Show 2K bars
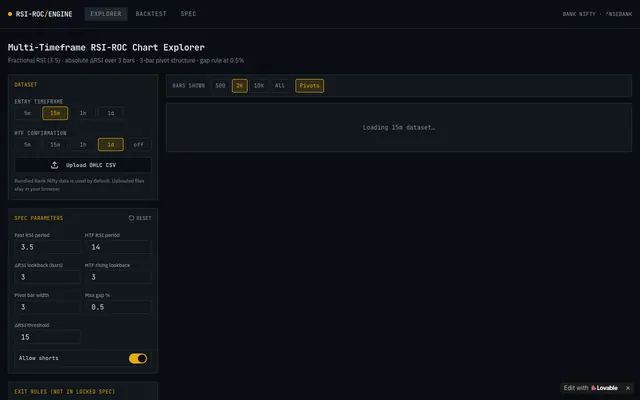The width and height of the screenshot is (640, 400). click(x=240, y=86)
